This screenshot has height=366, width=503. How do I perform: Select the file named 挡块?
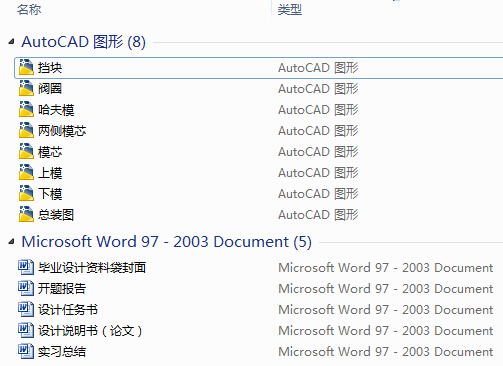pos(50,68)
